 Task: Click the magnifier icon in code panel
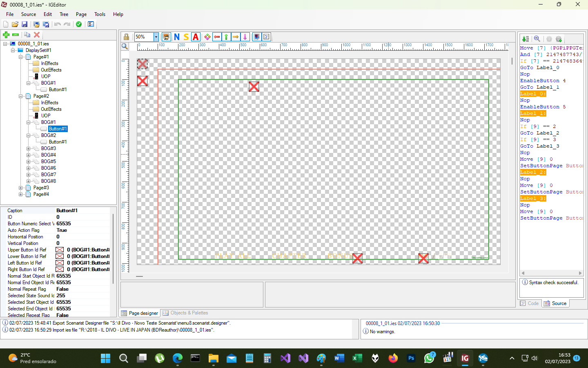(537, 39)
